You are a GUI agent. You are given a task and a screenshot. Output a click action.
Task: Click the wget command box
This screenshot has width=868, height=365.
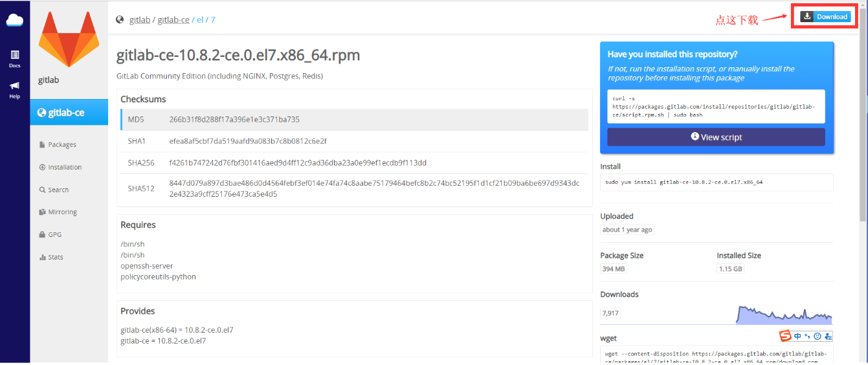click(x=717, y=355)
